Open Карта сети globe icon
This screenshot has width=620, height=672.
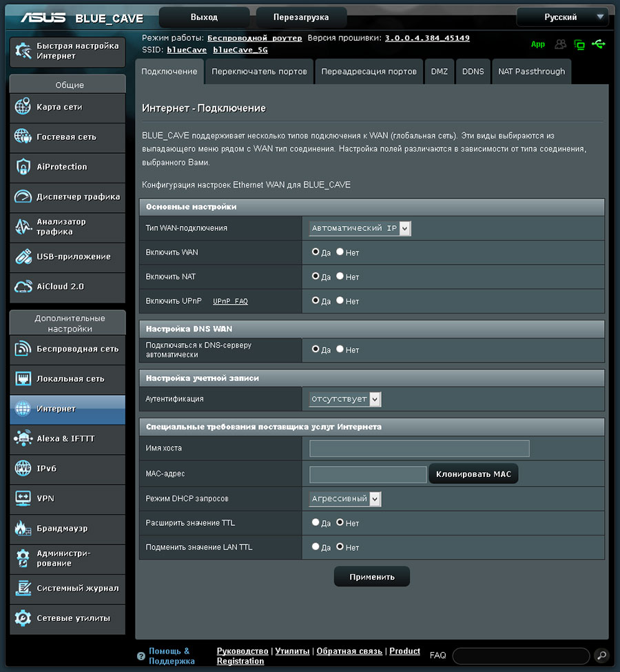23,106
